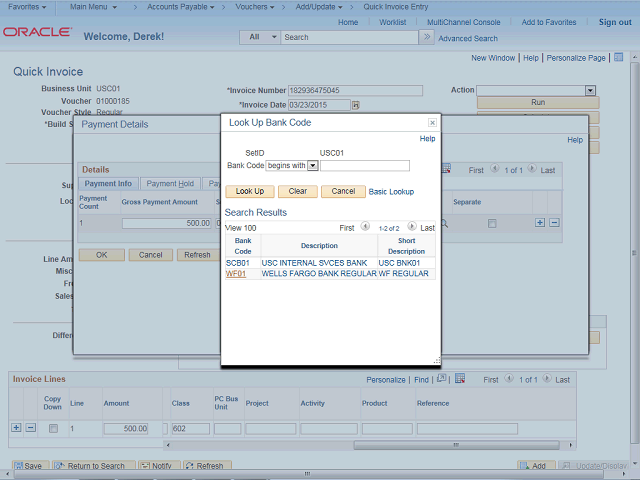Click Clear in the lookup dialog
The height and width of the screenshot is (480, 640).
pyautogui.click(x=298, y=191)
